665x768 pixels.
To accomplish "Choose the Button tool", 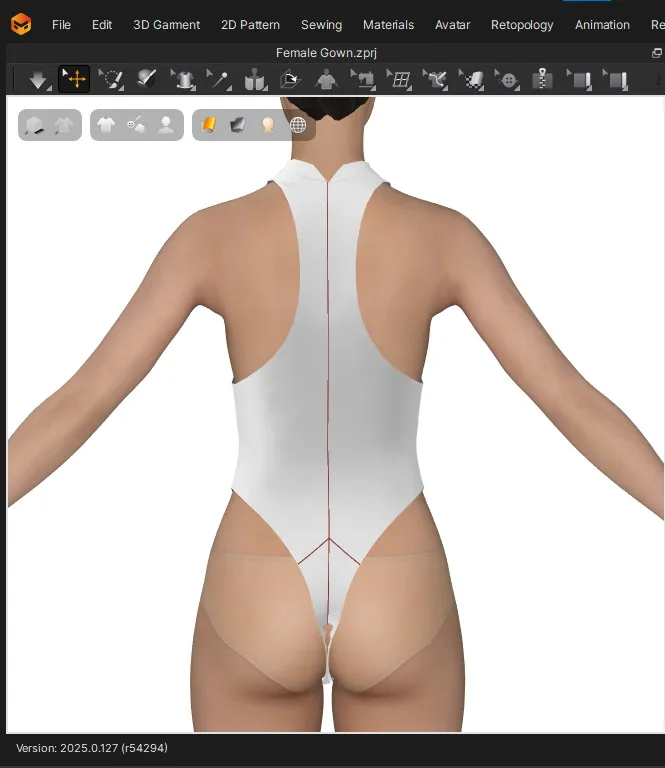I will tap(507, 79).
